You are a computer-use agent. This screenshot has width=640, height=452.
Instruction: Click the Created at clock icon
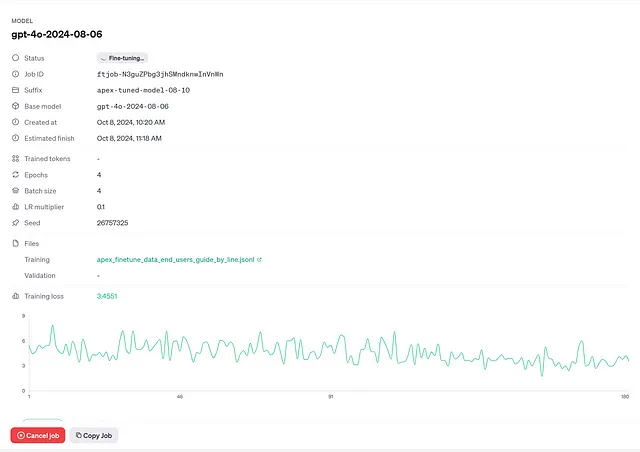tap(16, 122)
